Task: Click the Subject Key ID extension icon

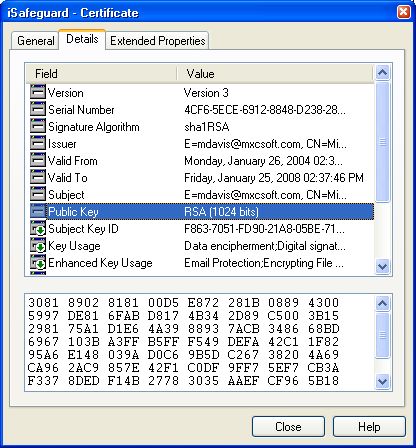Action: coord(38,228)
